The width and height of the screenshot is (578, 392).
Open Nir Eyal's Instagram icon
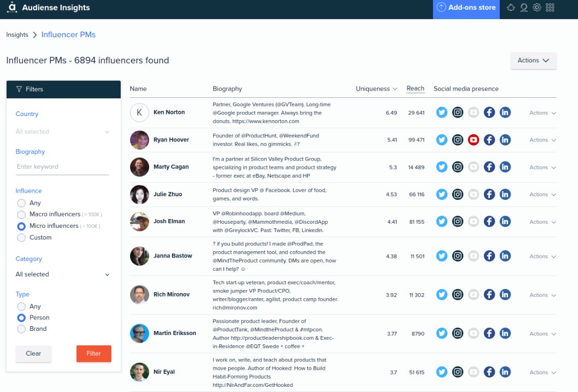[457, 372]
